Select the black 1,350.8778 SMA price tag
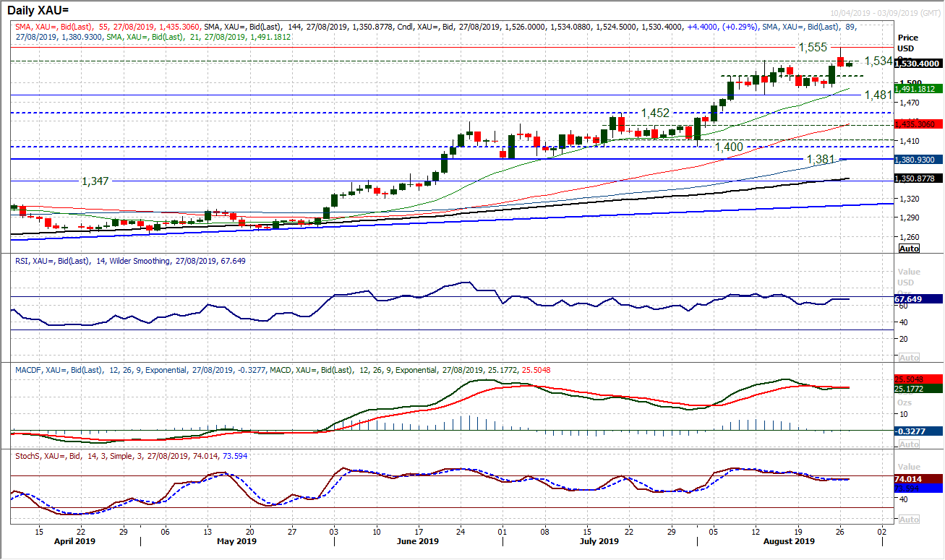The width and height of the screenshot is (945, 560). tap(918, 178)
